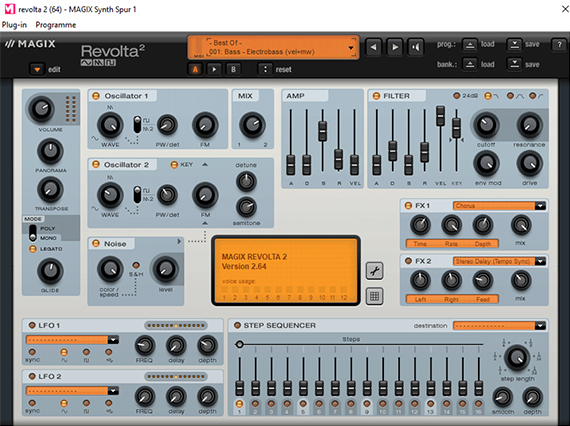Open the LFO 2 destination dropdown
The width and height of the screenshot is (570, 426).
(x=72, y=391)
